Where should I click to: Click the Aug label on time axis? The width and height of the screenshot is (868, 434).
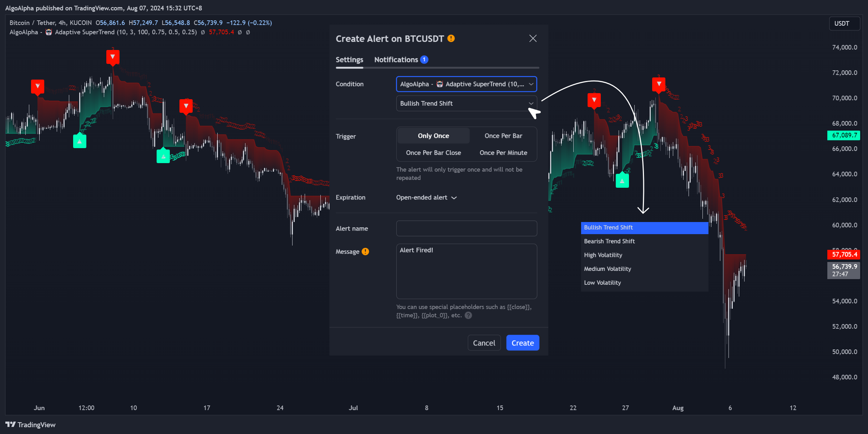click(678, 408)
